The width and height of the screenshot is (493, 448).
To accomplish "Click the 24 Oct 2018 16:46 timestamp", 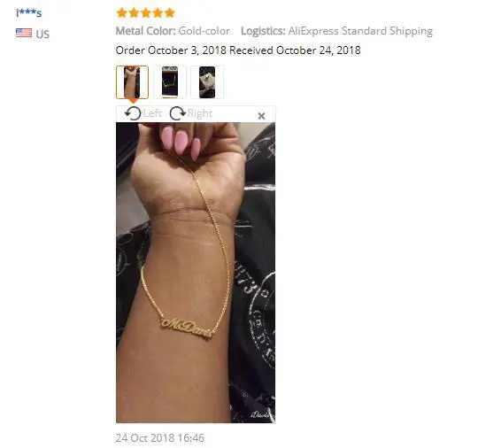I will point(159,438).
